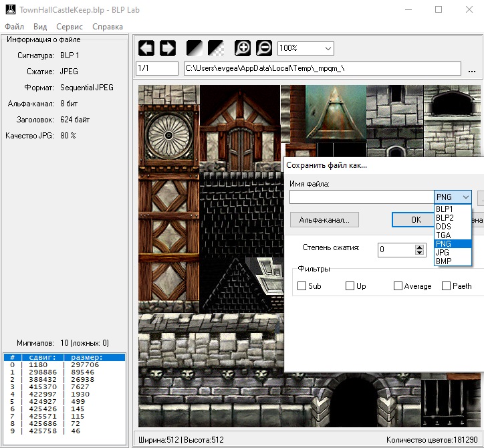
Task: Click the Имя файла text field
Action: click(x=361, y=197)
